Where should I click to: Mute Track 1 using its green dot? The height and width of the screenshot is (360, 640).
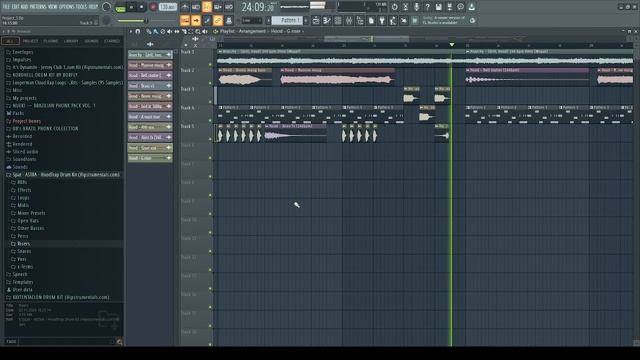click(x=210, y=64)
